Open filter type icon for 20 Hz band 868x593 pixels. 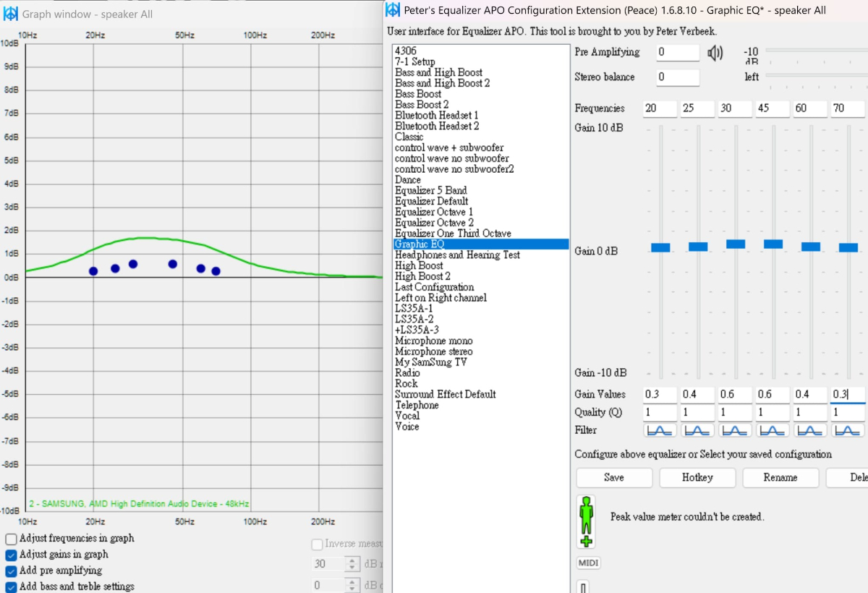pyautogui.click(x=660, y=430)
